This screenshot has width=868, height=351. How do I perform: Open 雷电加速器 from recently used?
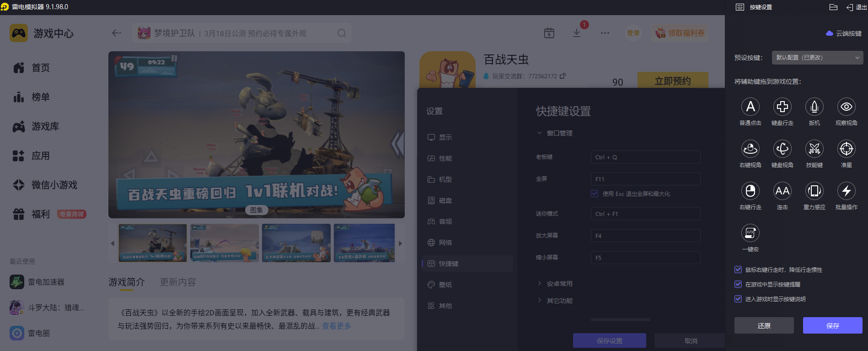click(37, 282)
